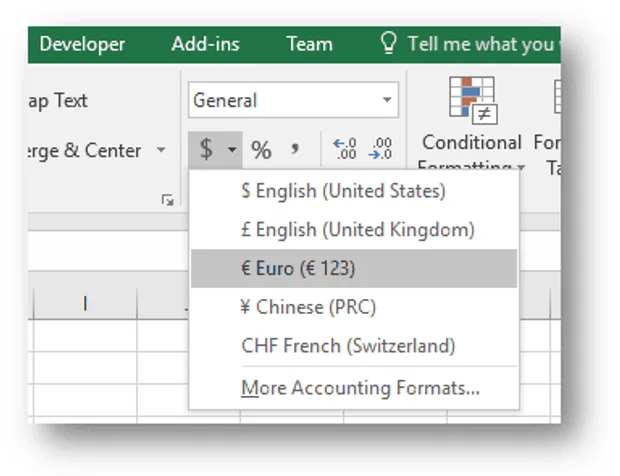620x476 pixels.
Task: Choose £ English (United Kingdom) format
Action: pyautogui.click(x=354, y=230)
